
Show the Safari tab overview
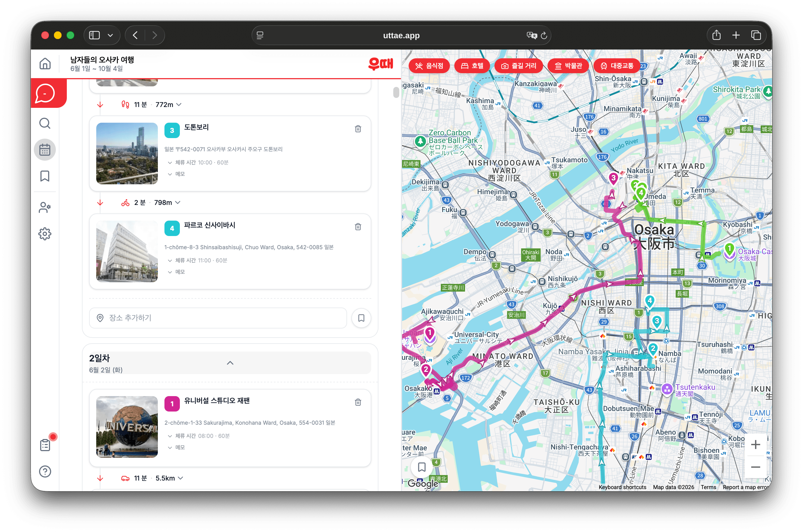(756, 35)
